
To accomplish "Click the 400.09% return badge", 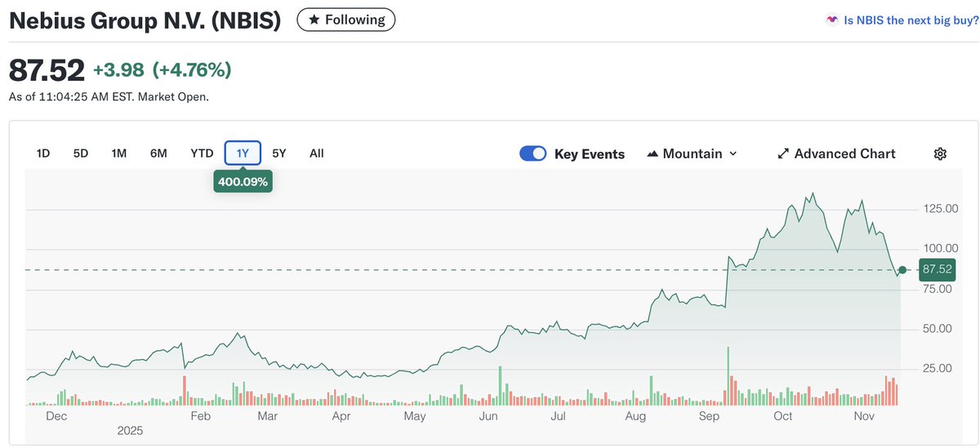I will click(x=242, y=182).
